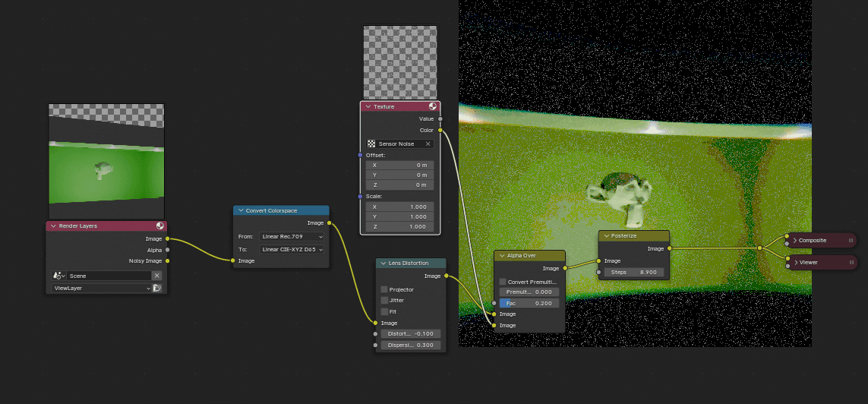Click the Fac slider in Alpha Over
Screen dimensions: 868x404
(529, 303)
